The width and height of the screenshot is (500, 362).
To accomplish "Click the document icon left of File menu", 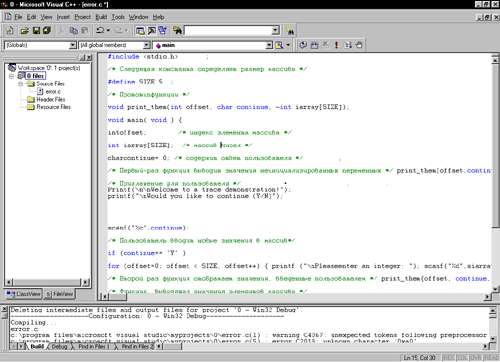I will coord(8,17).
